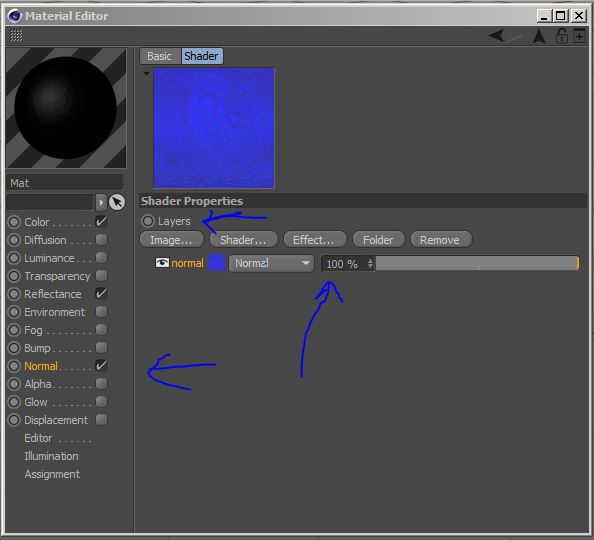Click the normal layer blue swatch
This screenshot has height=540, width=594.
(x=216, y=263)
